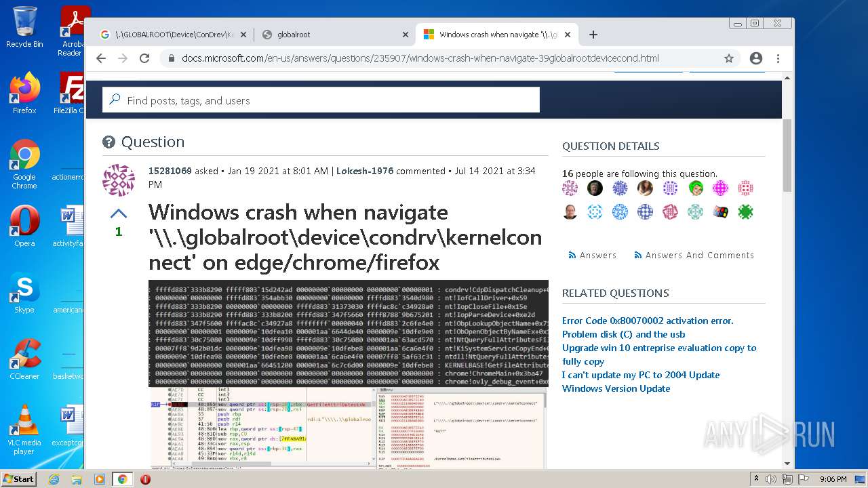This screenshot has width=868, height=488.
Task: Go back using the browser back arrow
Action: click(101, 58)
